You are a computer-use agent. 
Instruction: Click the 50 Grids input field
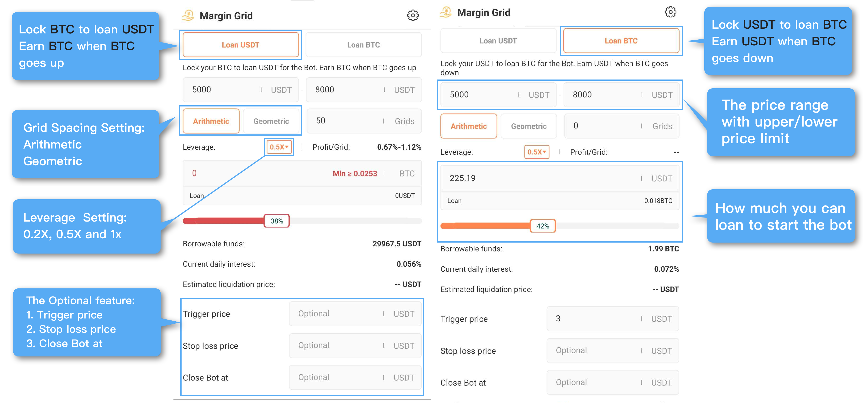(x=347, y=121)
